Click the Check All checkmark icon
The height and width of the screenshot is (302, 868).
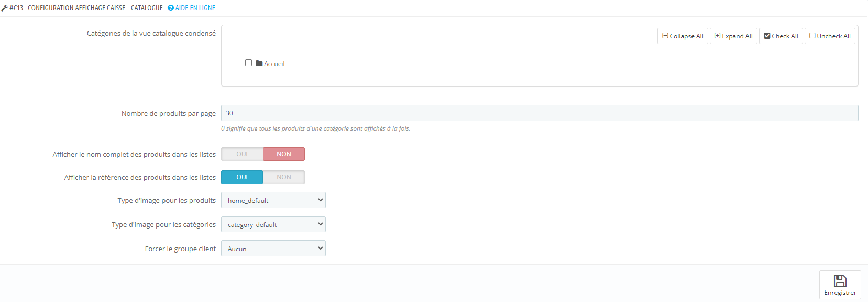point(767,36)
